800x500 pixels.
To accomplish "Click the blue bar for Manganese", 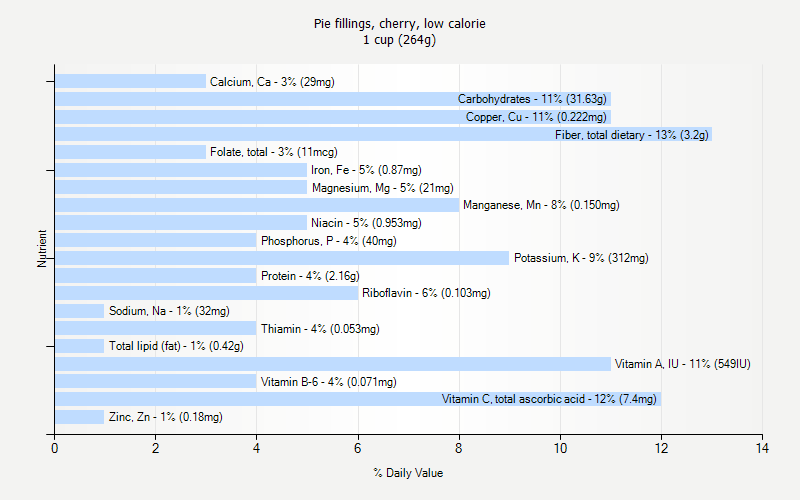I will [x=257, y=205].
